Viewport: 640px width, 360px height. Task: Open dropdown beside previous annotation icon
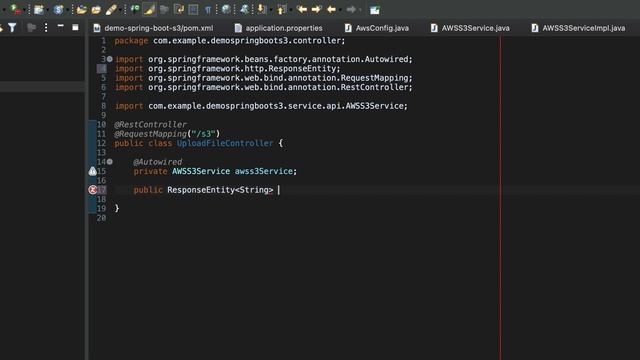291,10
